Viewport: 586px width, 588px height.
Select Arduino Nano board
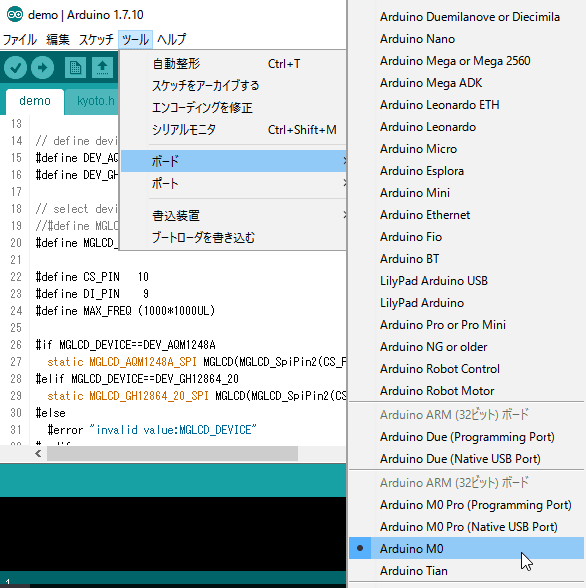coord(466,39)
